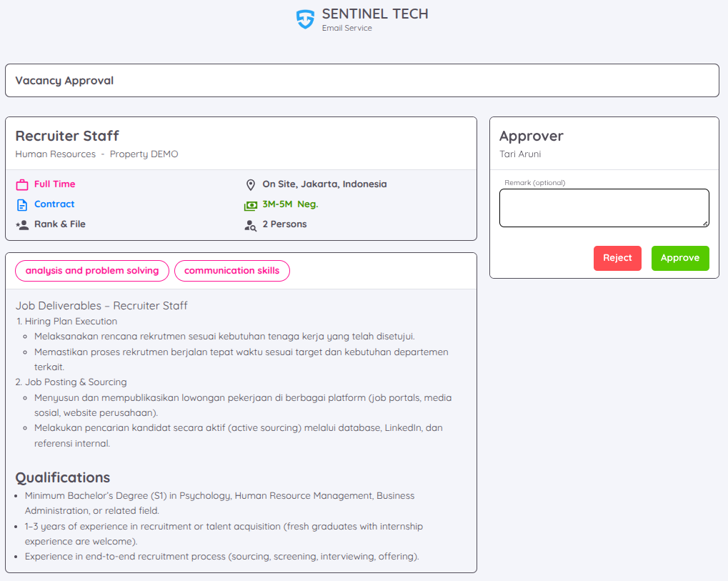The height and width of the screenshot is (581, 728).
Task: Select the location pin beside On Site
Action: (x=251, y=184)
